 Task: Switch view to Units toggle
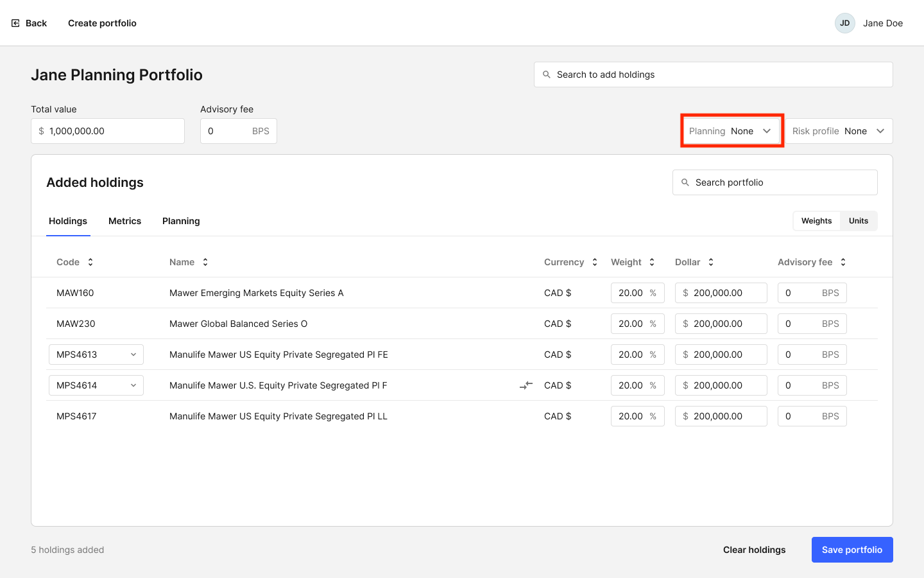click(859, 221)
